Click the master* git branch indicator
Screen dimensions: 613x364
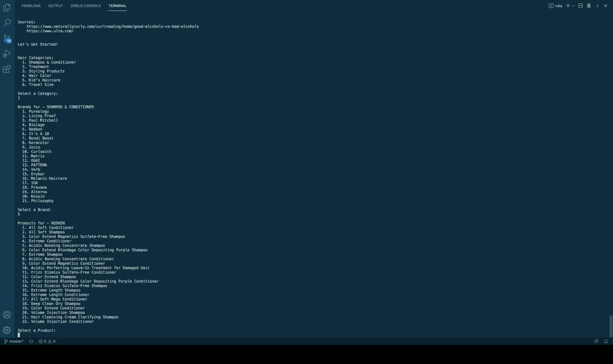pyautogui.click(x=14, y=341)
